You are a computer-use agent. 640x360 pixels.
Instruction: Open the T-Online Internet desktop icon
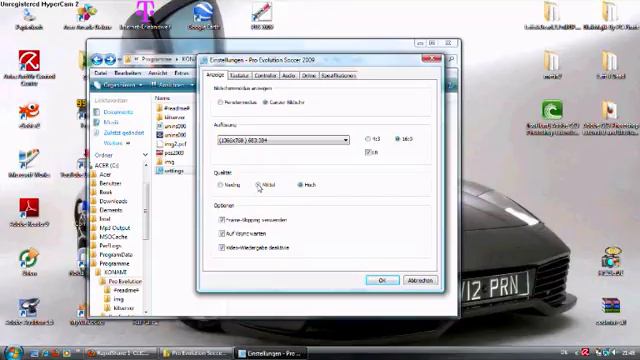145,16
